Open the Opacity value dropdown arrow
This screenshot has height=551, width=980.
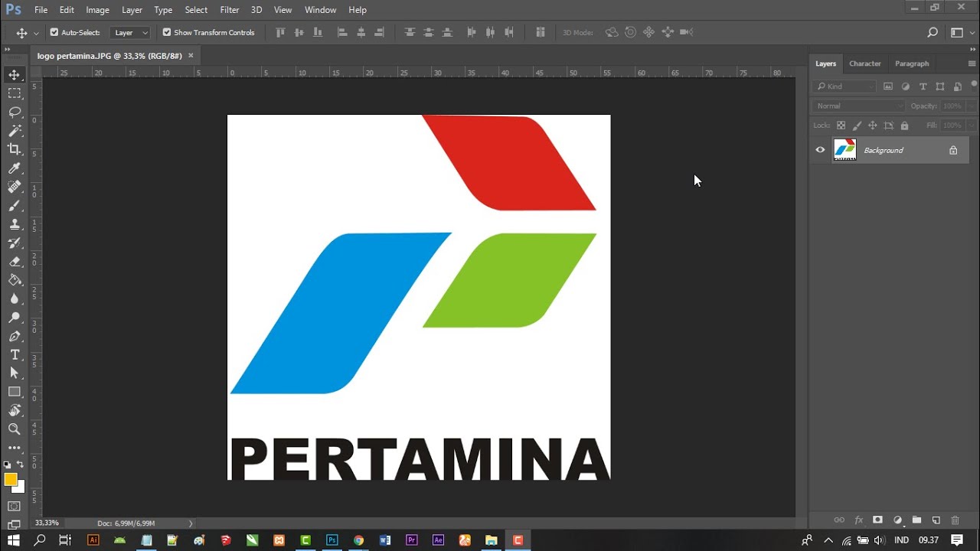pos(972,106)
